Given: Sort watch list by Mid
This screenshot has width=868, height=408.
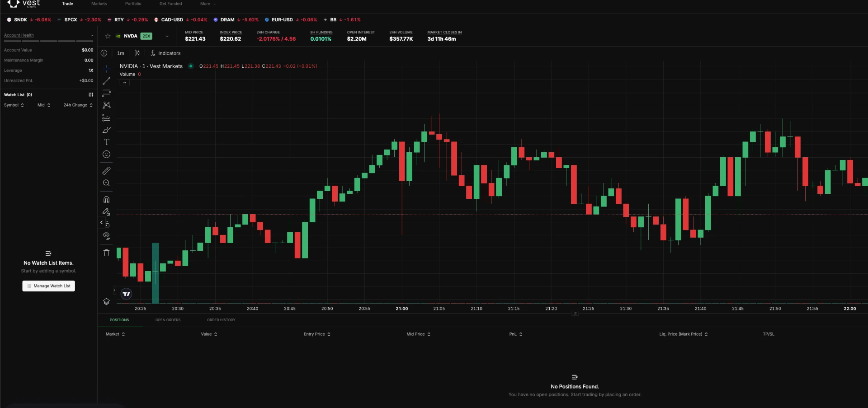Looking at the screenshot, I should 44,105.
